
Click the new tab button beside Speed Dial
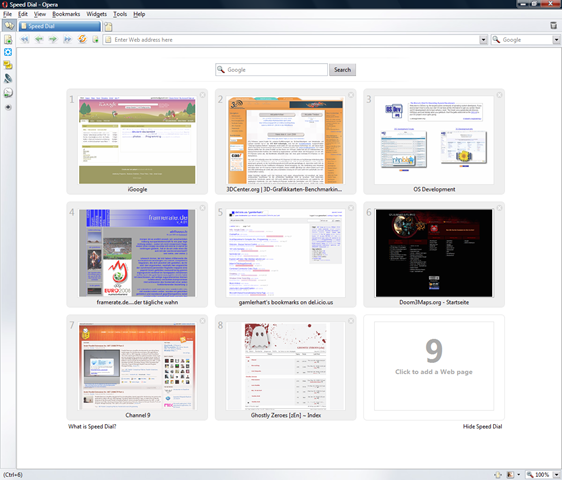coord(108,27)
